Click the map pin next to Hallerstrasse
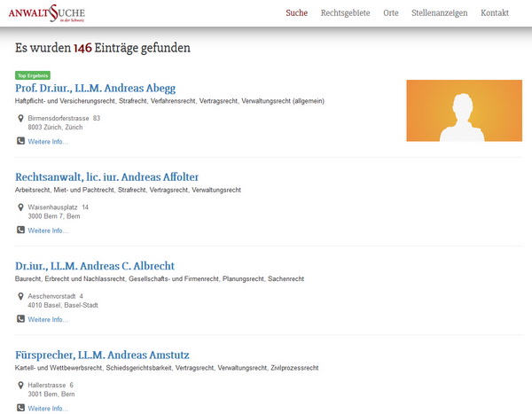 [20, 385]
